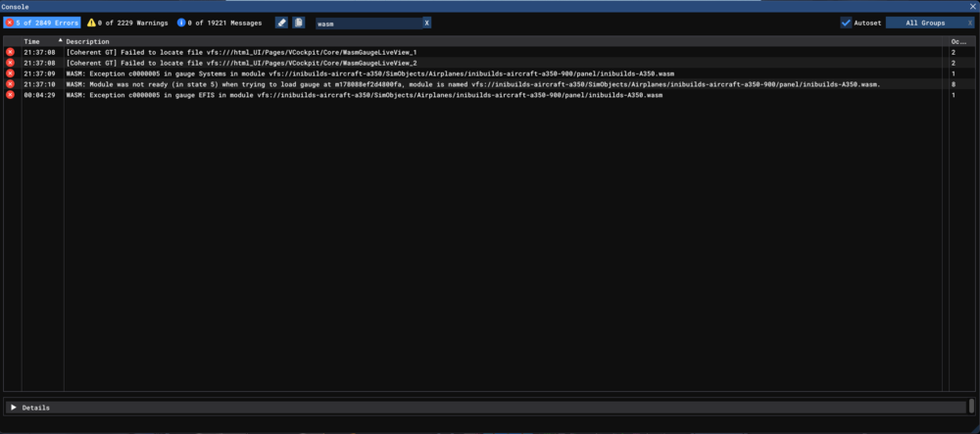This screenshot has width=980, height=434.
Task: Select the Module was not ready error row
Action: point(470,84)
